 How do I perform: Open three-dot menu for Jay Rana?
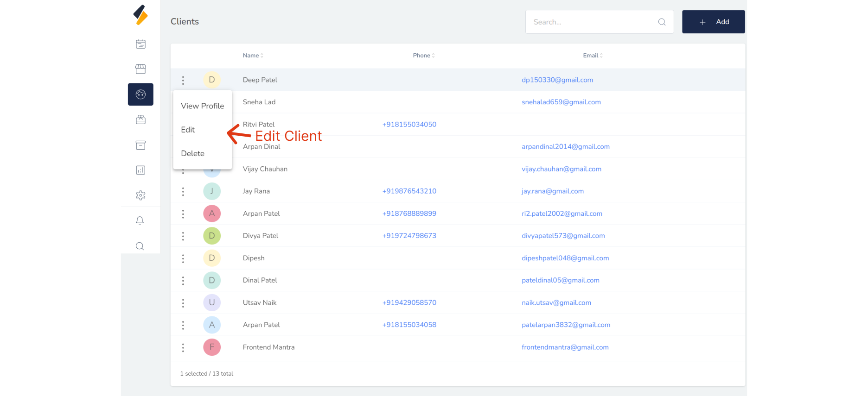click(x=183, y=191)
